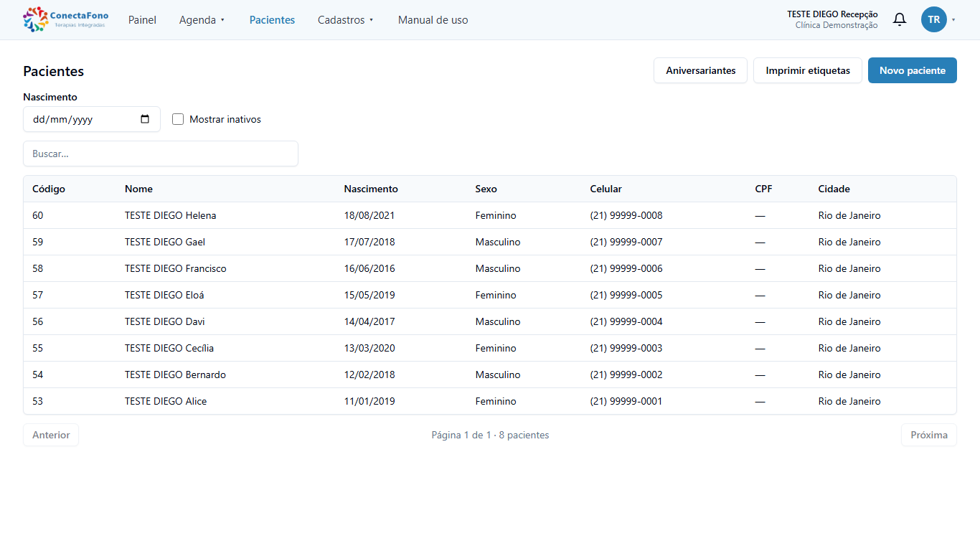980x551 pixels.
Task: Click the Nascimento column header
Action: [371, 189]
